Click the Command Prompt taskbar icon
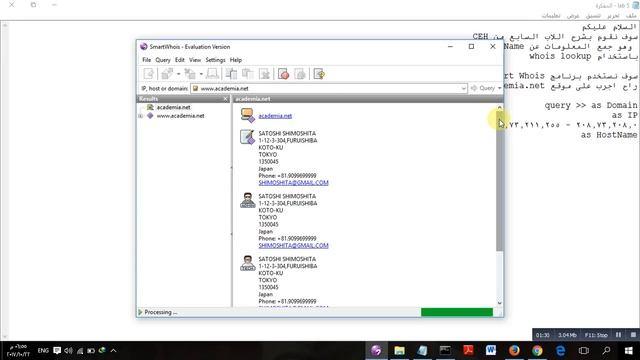640x360 pixels. (x=445, y=350)
